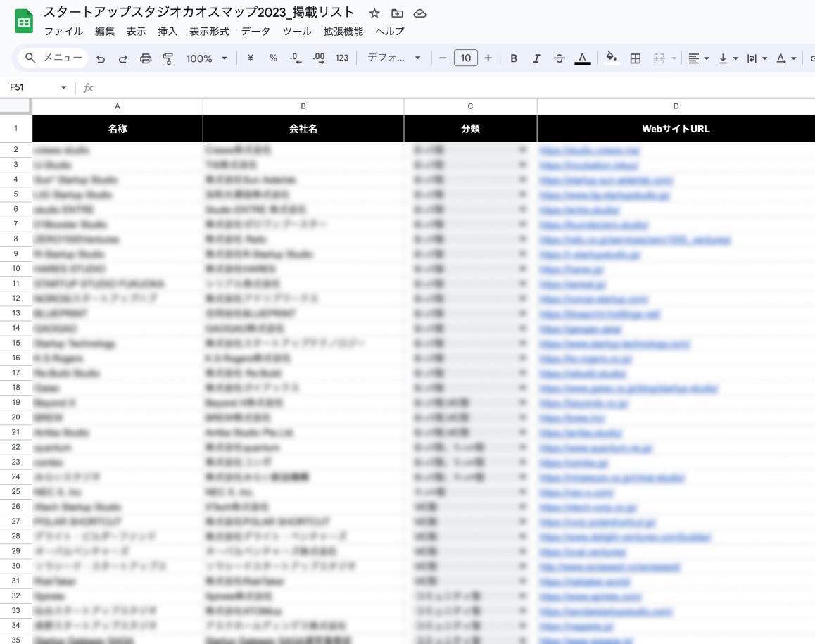This screenshot has height=644, width=815.
Task: Click the move to folder icon
Action: (x=397, y=13)
